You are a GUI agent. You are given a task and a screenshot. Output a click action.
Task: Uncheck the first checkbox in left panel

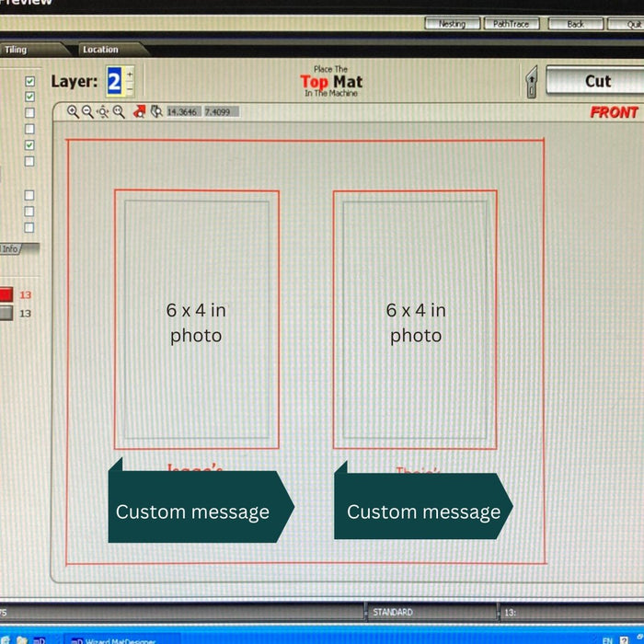tap(29, 81)
